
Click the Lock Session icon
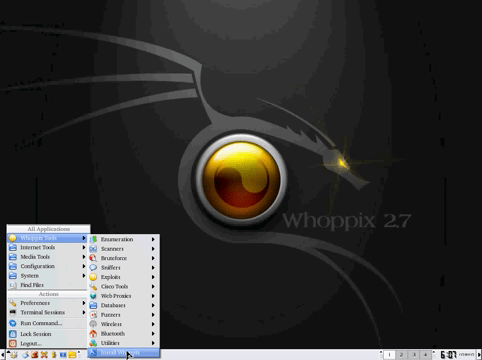(x=13, y=334)
